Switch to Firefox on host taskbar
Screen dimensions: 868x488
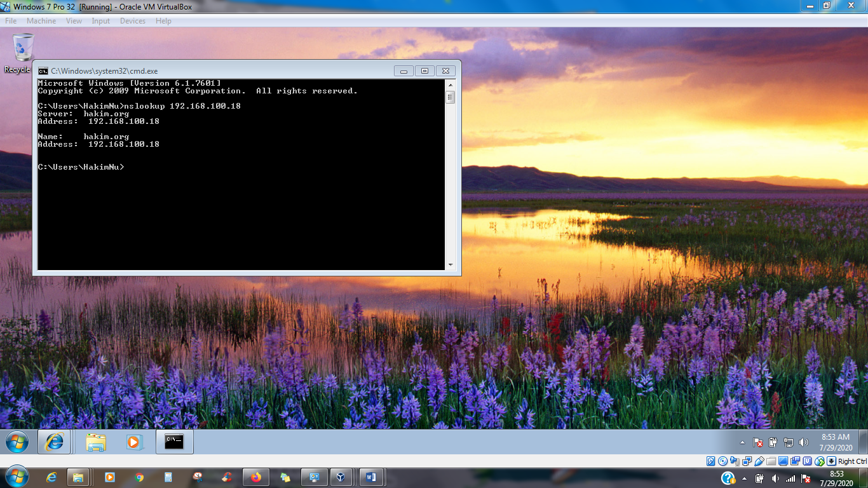256,477
